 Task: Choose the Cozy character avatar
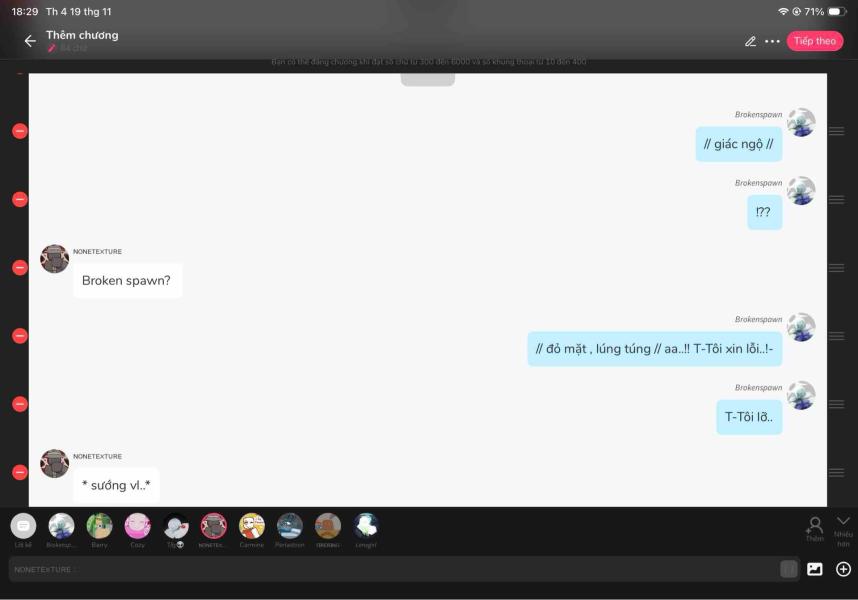[x=137, y=527]
